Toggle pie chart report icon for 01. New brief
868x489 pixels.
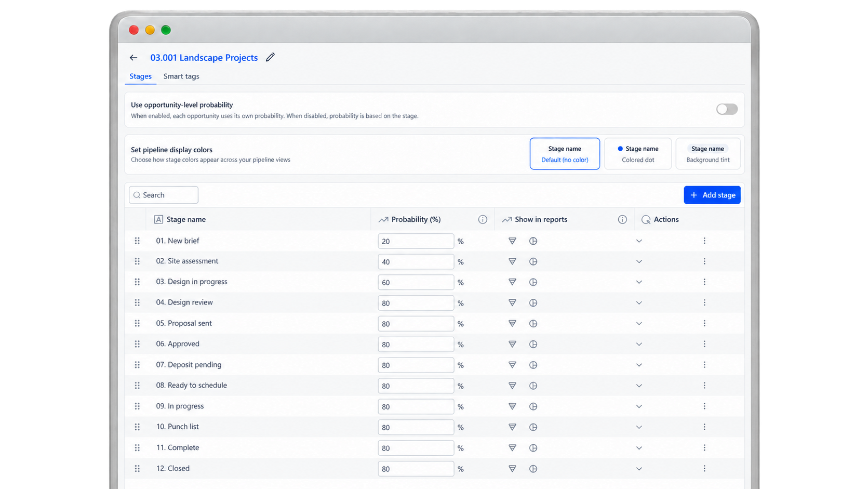[533, 241]
